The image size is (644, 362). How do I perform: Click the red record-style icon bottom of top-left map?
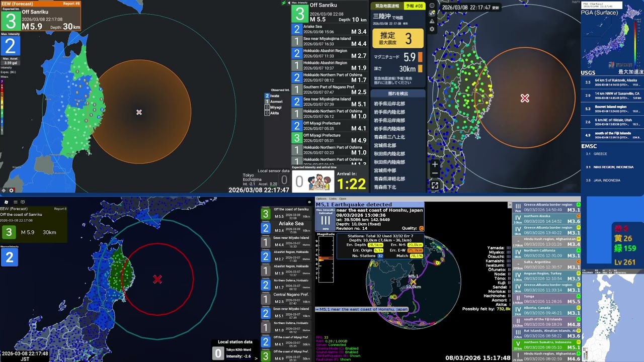tap(12, 190)
